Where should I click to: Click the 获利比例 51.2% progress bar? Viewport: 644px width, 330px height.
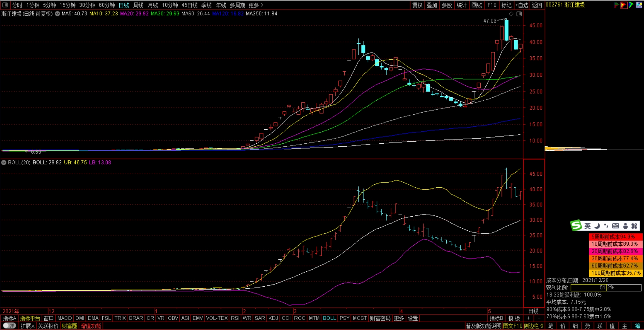(606, 288)
